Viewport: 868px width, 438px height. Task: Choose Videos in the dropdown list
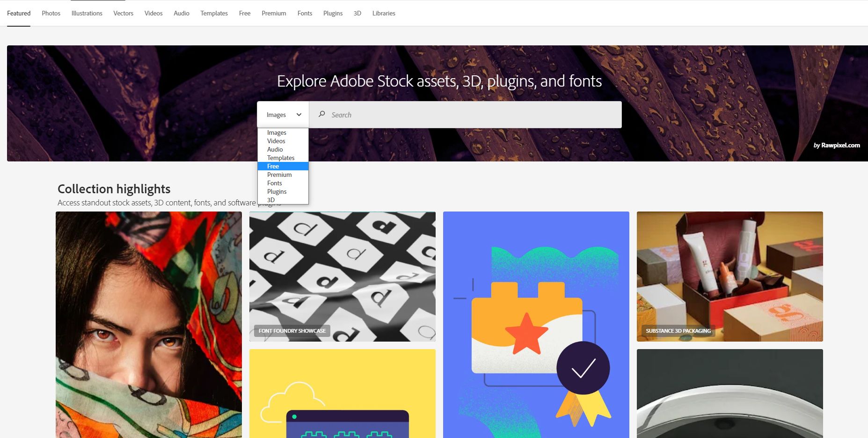click(x=283, y=141)
